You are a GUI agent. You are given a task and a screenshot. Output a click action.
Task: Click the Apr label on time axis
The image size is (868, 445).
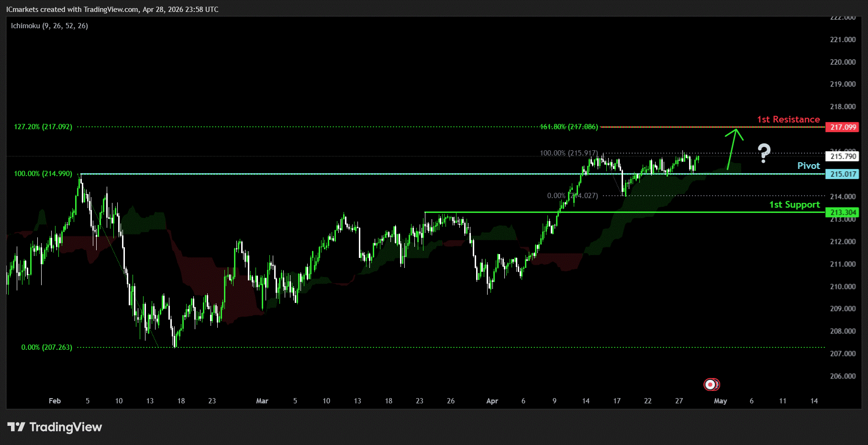point(492,401)
